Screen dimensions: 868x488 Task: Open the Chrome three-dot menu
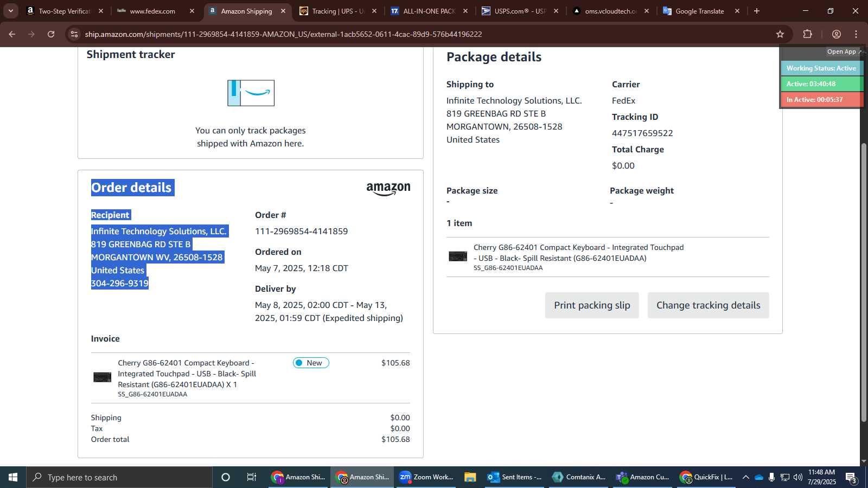click(x=856, y=34)
